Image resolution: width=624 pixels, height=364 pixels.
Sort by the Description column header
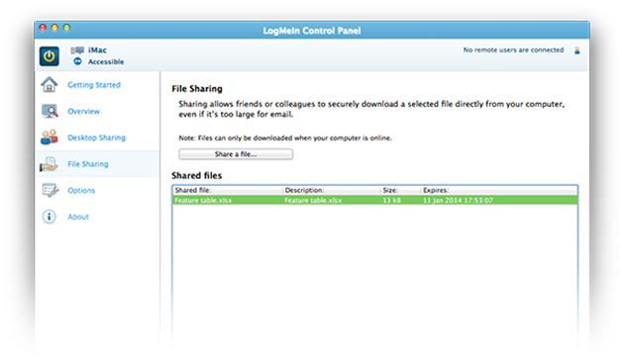pyautogui.click(x=331, y=190)
